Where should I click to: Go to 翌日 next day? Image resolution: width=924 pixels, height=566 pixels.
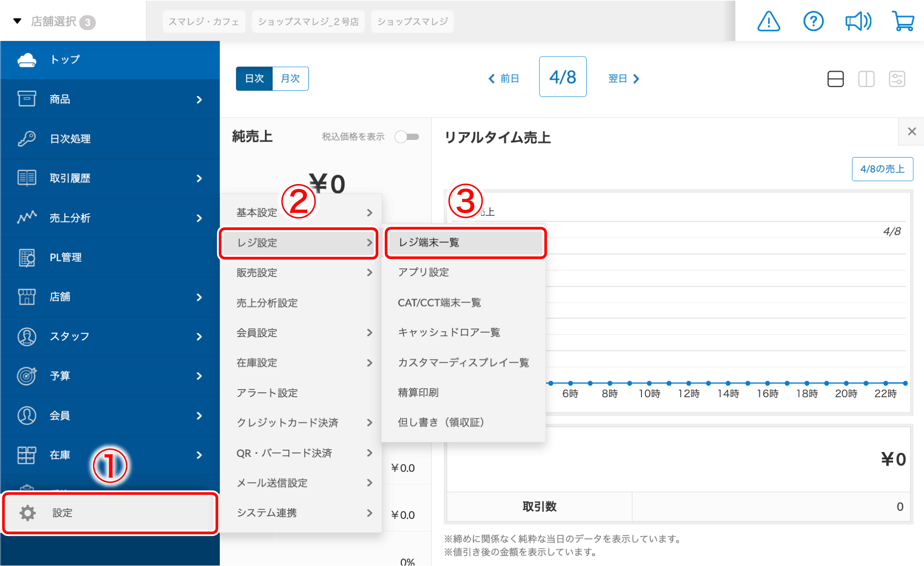click(624, 79)
